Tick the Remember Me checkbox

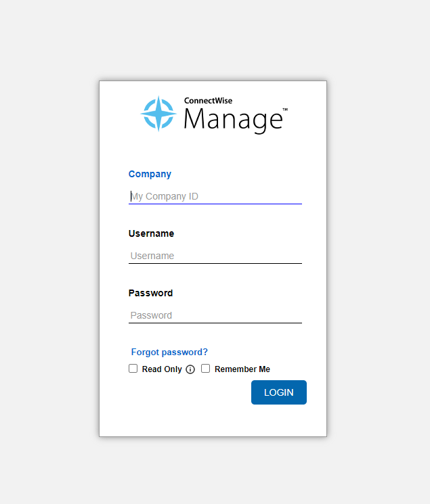coord(206,369)
